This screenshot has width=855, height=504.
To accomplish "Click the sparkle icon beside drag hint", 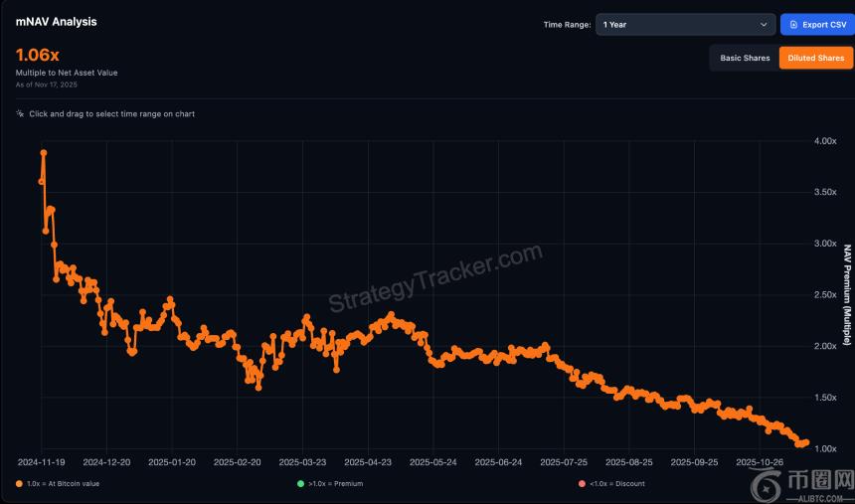I will [x=20, y=114].
